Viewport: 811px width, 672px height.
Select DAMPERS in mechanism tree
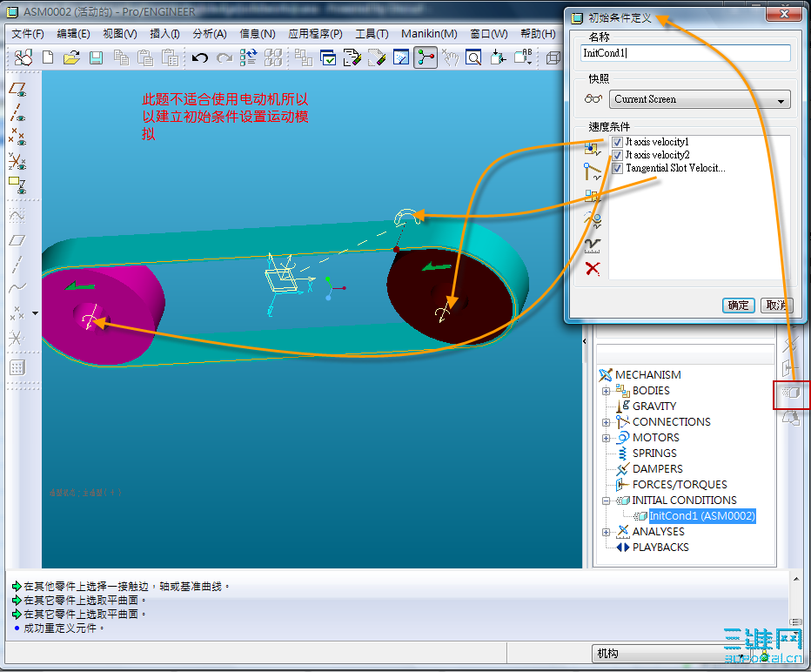point(657,469)
